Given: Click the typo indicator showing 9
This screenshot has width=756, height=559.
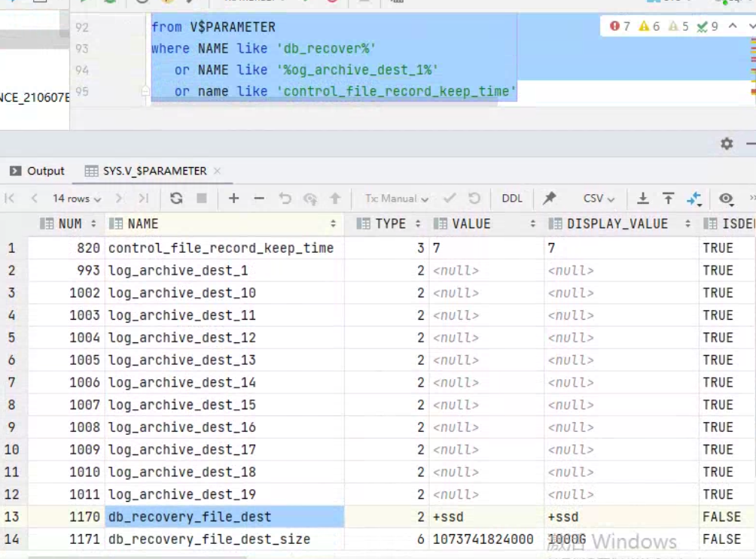Looking at the screenshot, I should tap(707, 26).
